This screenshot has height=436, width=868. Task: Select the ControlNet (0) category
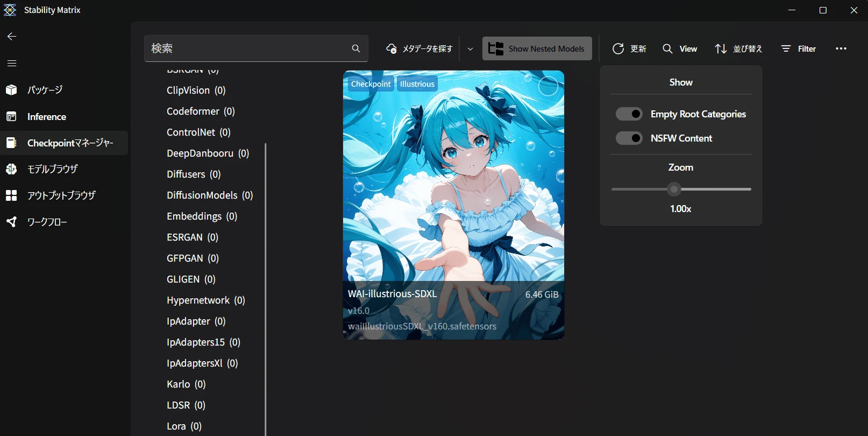pos(198,132)
